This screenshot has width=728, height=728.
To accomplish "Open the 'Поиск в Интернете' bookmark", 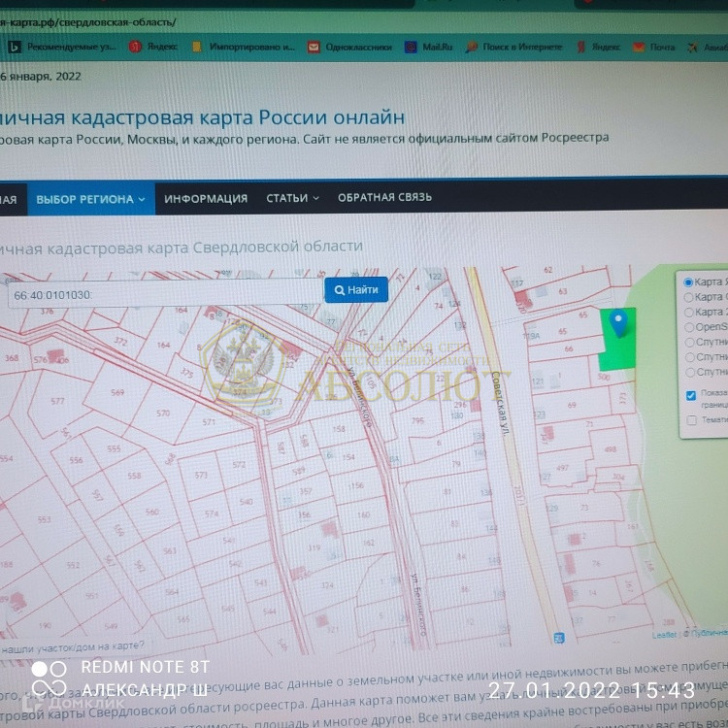I will click(x=513, y=47).
